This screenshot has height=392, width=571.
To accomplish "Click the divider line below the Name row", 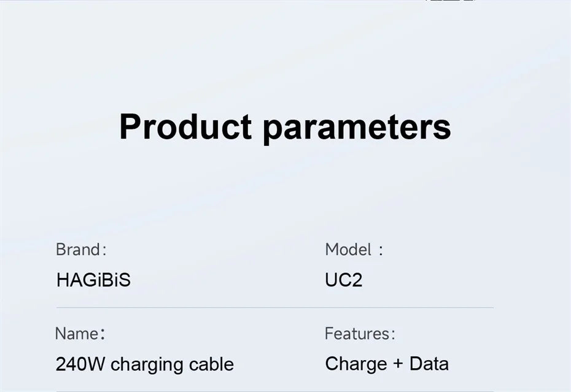I will pyautogui.click(x=274, y=391).
